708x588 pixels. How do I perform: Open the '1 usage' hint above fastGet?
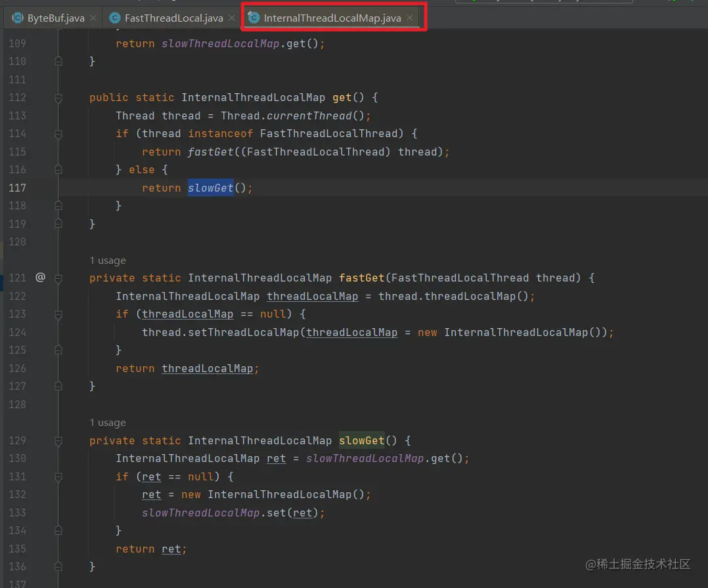(x=108, y=261)
